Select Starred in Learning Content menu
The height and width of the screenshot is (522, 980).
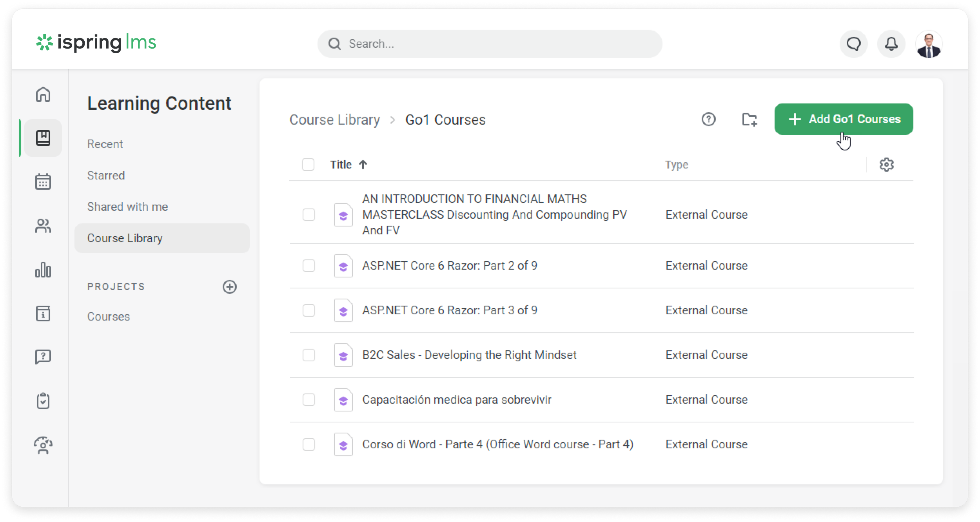[106, 175]
